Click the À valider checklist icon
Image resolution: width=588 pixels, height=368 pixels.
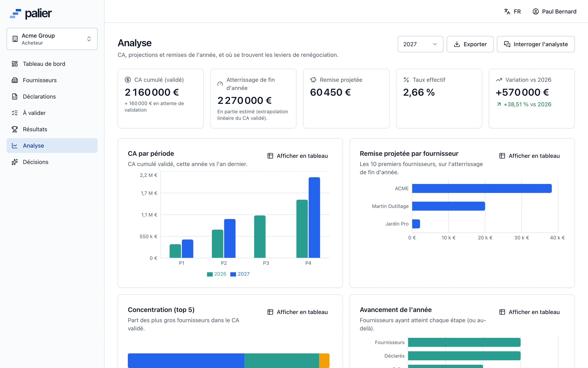(x=14, y=113)
